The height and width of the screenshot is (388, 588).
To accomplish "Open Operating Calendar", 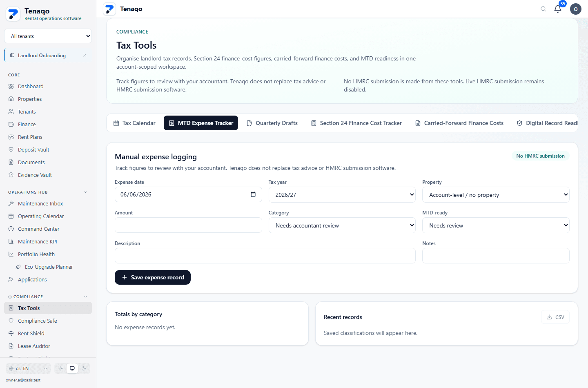I will pyautogui.click(x=48, y=216).
